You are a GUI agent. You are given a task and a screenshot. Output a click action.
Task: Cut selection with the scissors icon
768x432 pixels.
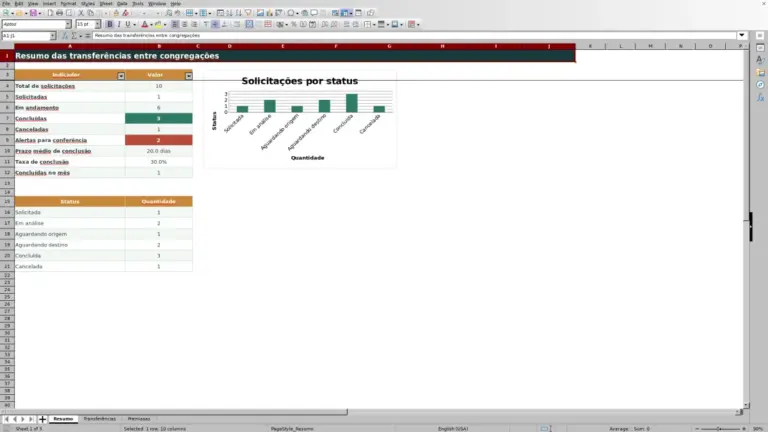[x=81, y=13]
